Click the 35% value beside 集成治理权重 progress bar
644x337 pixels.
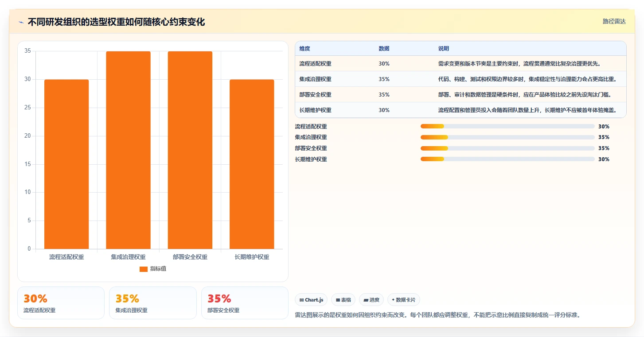(x=604, y=137)
